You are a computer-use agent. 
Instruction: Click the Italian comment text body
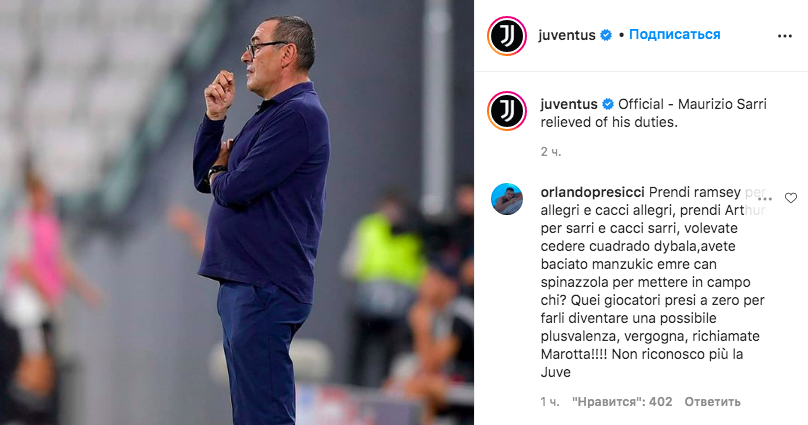point(653,282)
